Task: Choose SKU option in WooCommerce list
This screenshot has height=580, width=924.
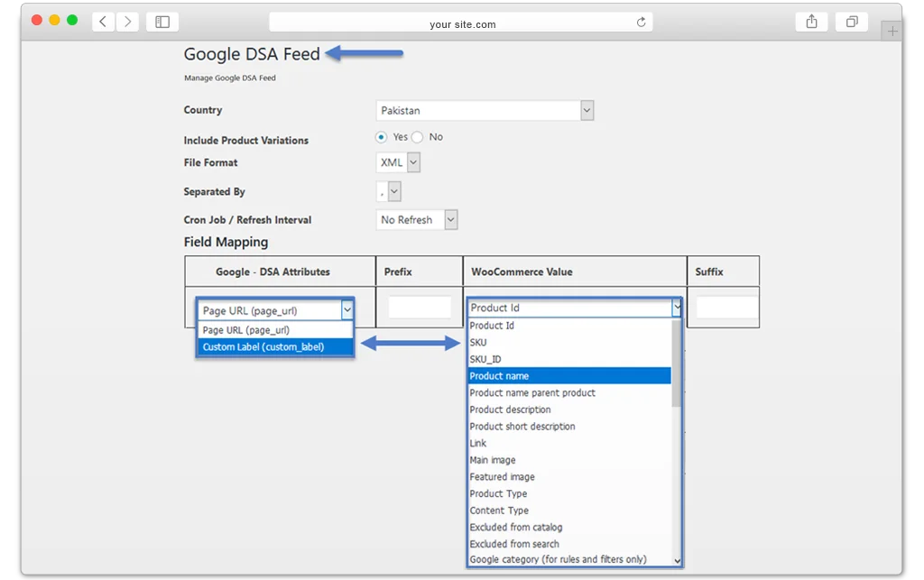Action: tap(570, 342)
